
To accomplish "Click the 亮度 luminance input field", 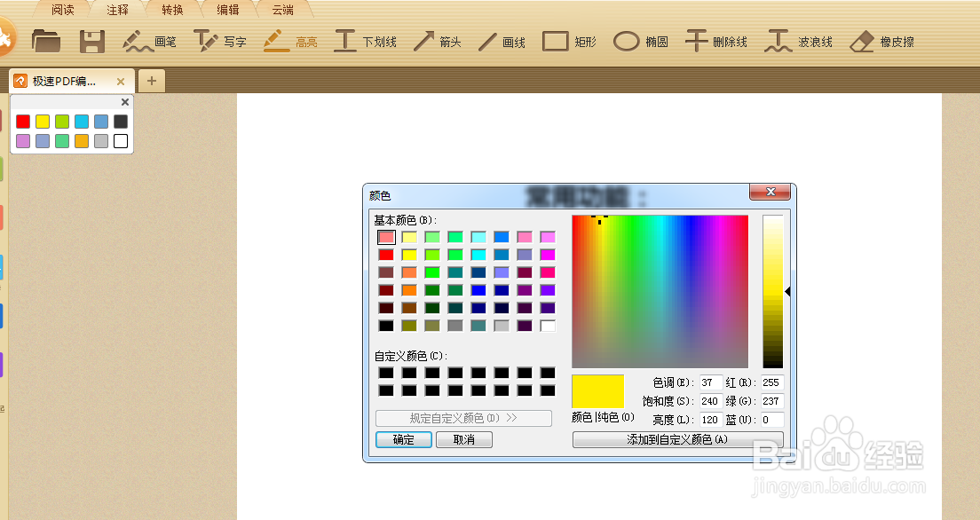I will [711, 420].
